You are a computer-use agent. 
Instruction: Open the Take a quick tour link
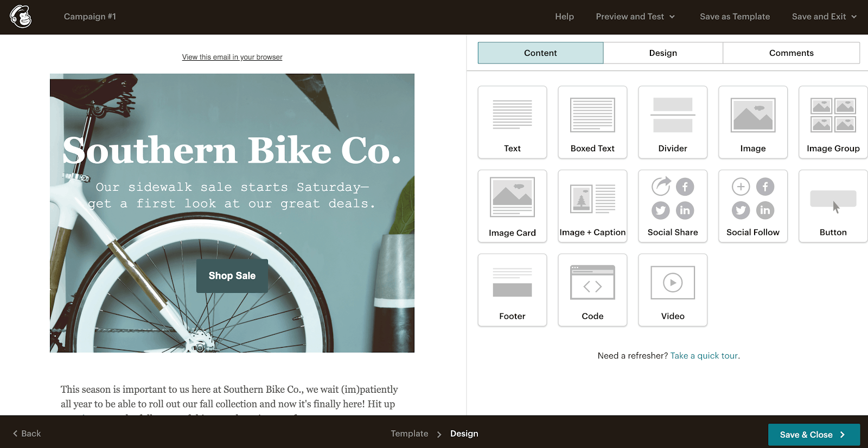[x=704, y=356]
